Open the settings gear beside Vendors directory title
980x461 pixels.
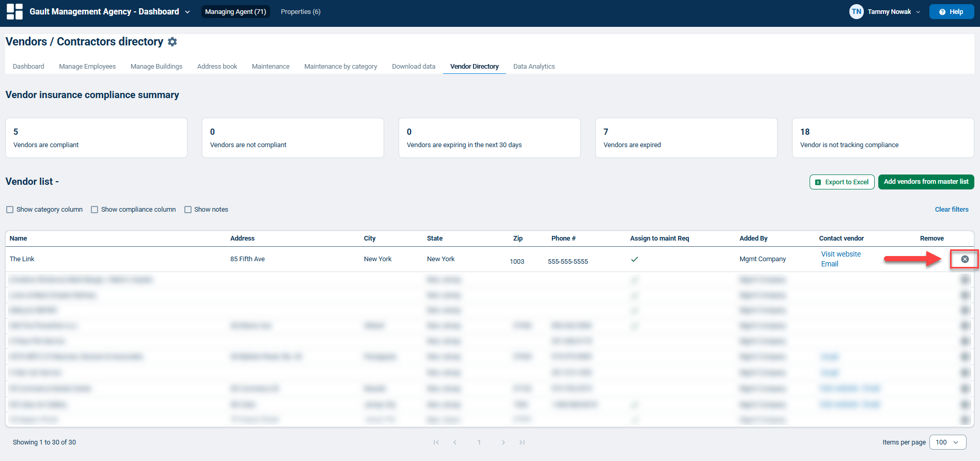pyautogui.click(x=172, y=42)
